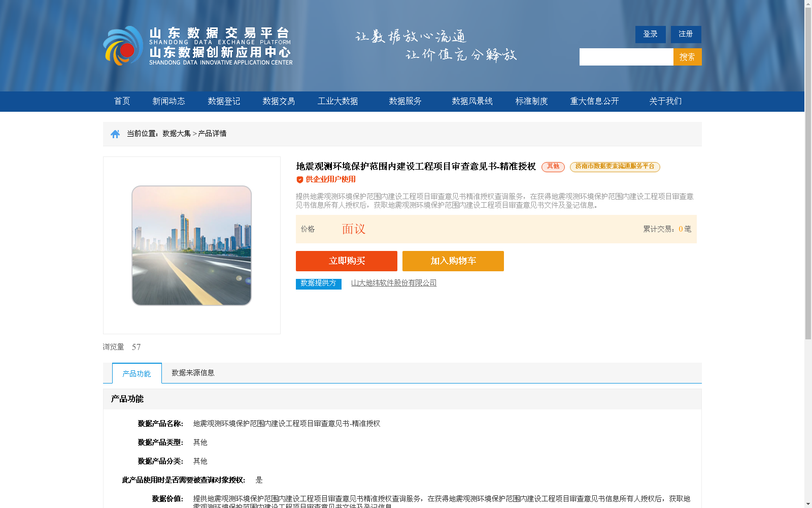Open the 新闻动态 menu item

[x=168, y=101]
